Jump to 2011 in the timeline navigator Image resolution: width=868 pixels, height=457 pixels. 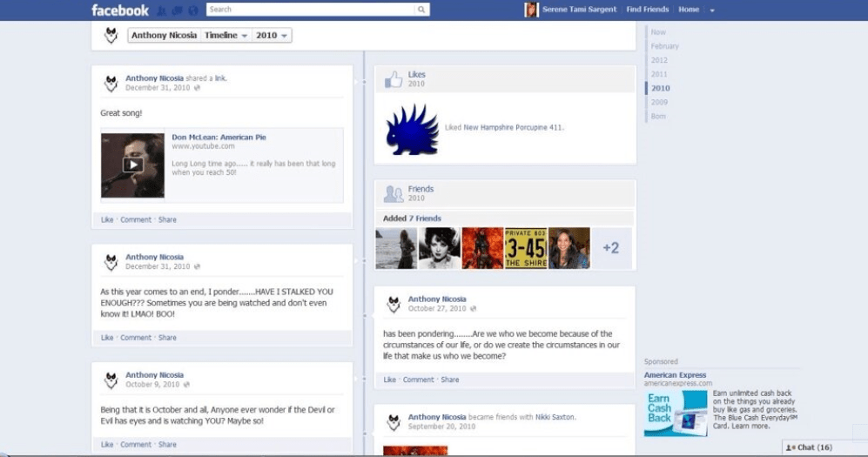659,74
